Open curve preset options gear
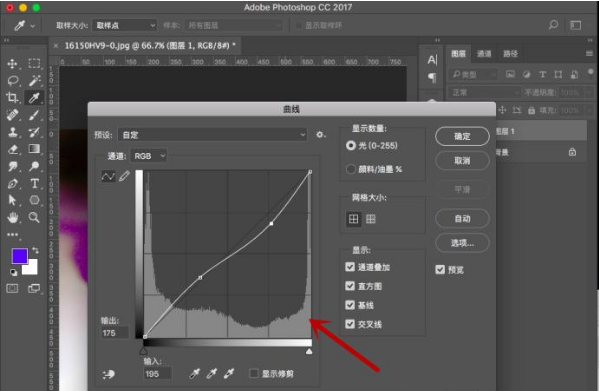 pos(321,134)
